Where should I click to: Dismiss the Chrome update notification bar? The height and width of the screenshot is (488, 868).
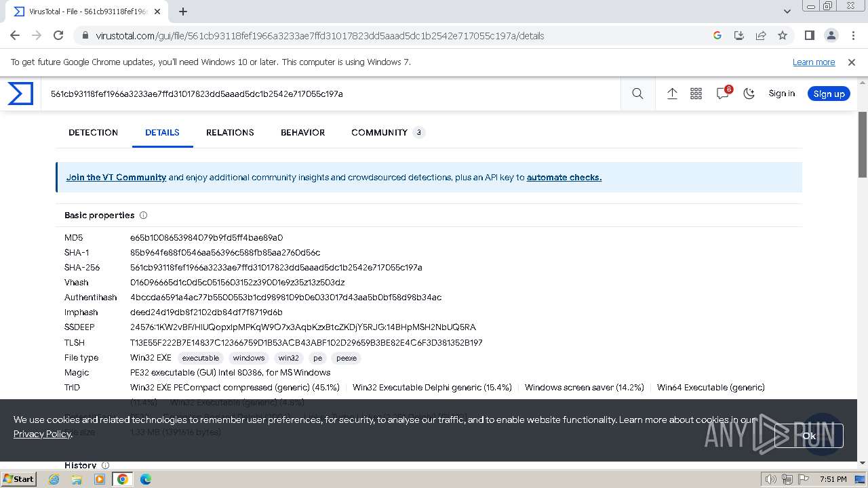point(852,62)
